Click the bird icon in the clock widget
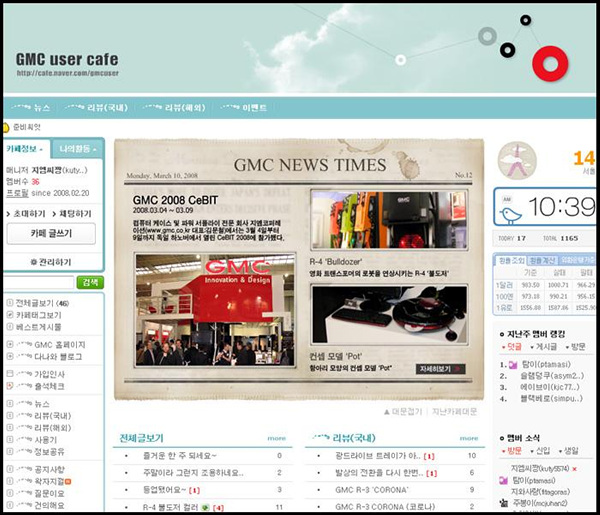600x515 pixels. click(x=510, y=216)
